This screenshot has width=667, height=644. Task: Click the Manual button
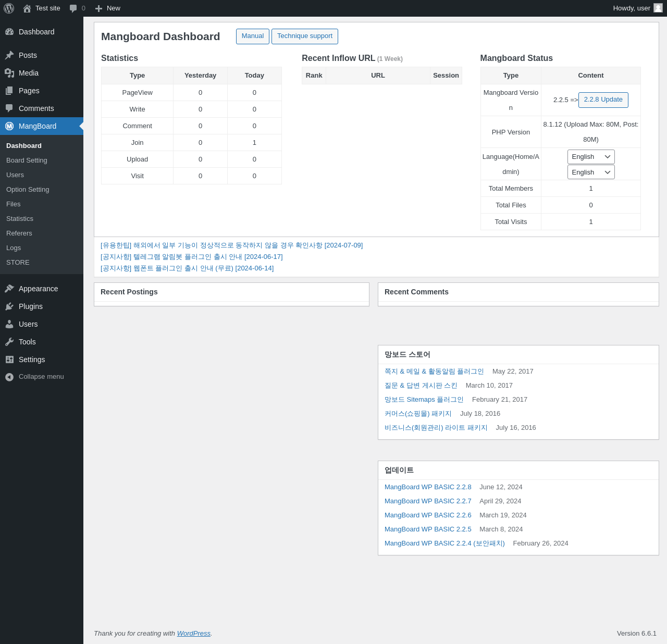point(253,36)
